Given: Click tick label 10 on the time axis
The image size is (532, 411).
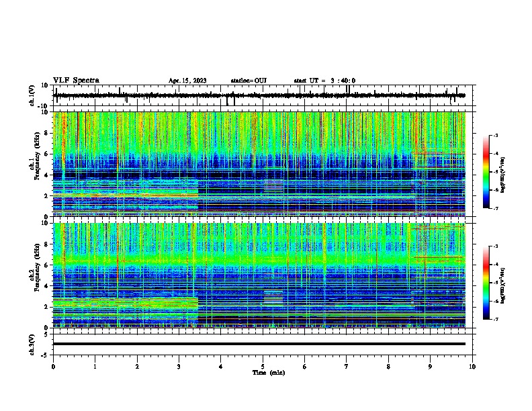Looking at the screenshot, I should tap(472, 367).
